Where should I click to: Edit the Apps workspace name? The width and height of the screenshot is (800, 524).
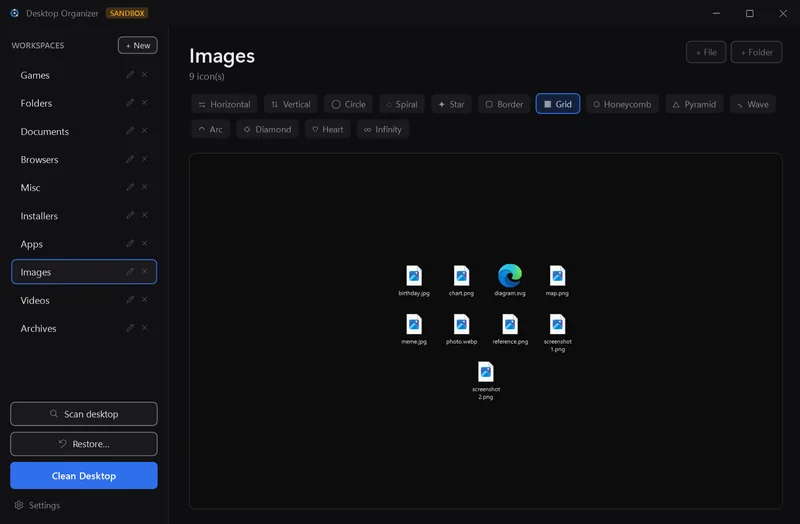pyautogui.click(x=130, y=243)
